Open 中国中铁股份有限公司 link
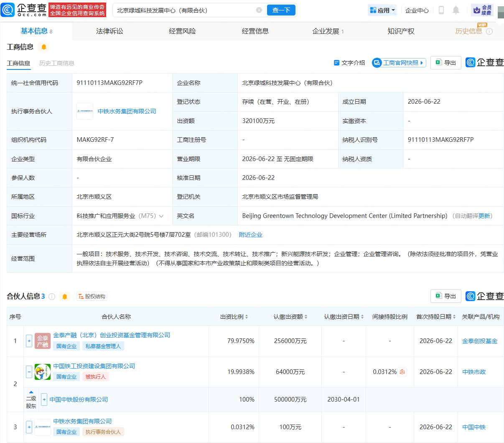 pos(79,399)
